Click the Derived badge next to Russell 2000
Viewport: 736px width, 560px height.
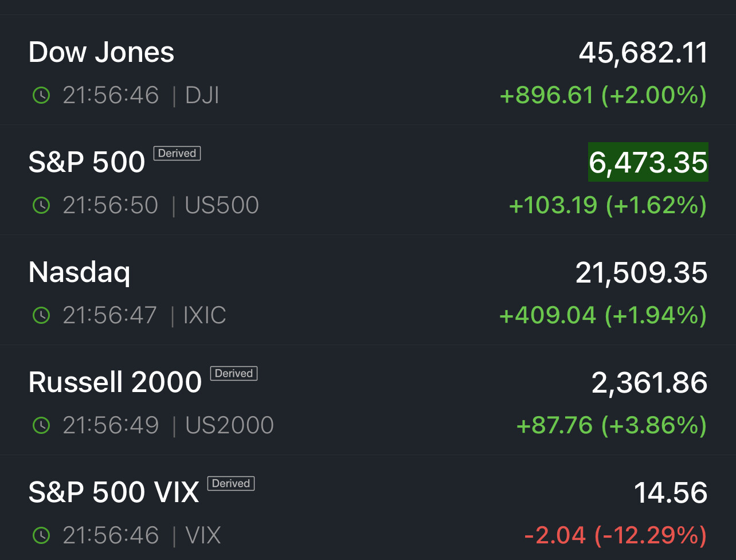(234, 374)
